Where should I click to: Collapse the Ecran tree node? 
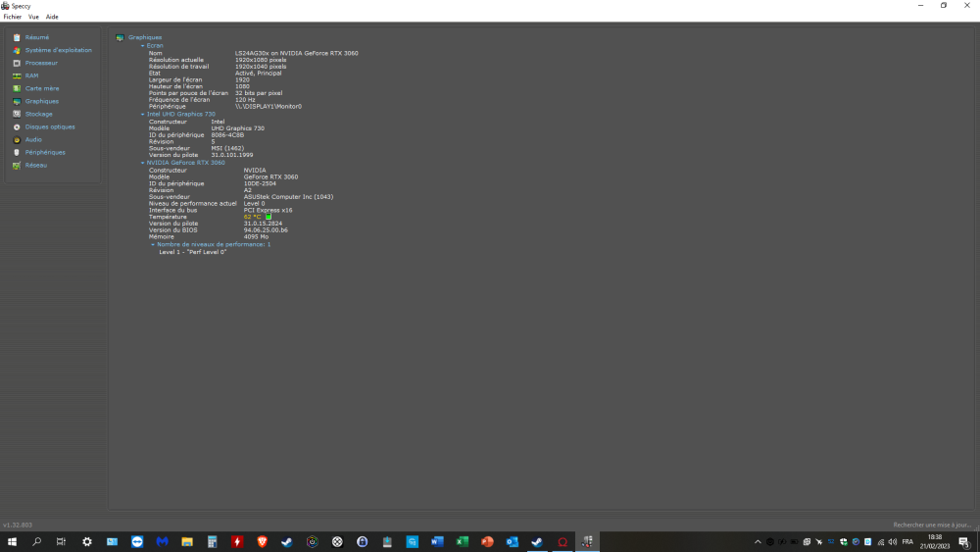pyautogui.click(x=142, y=46)
